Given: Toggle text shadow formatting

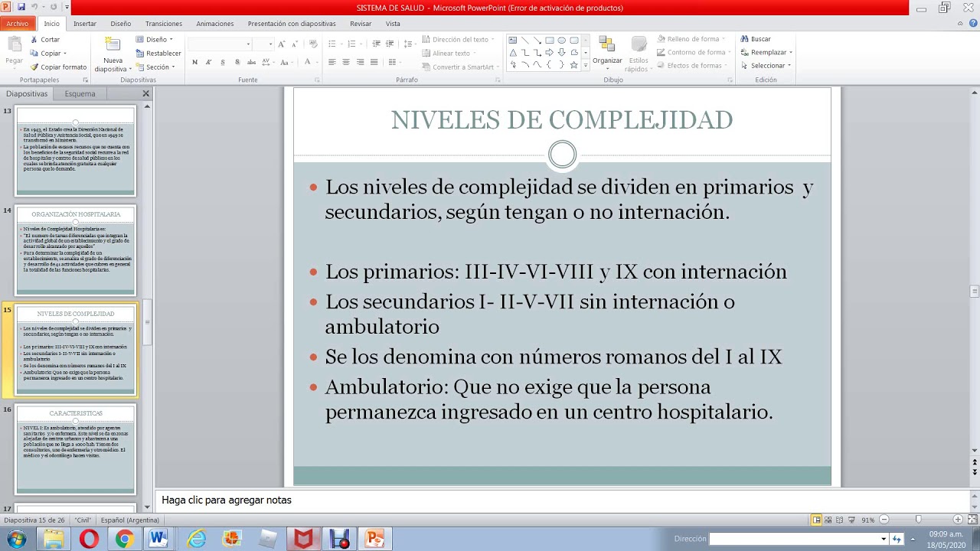Looking at the screenshot, I should click(x=237, y=62).
